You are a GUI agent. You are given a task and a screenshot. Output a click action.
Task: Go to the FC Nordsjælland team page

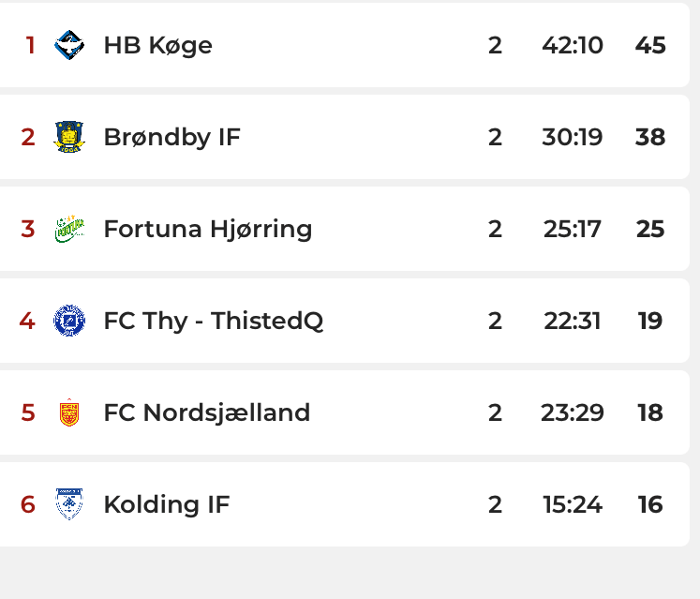[x=206, y=412]
